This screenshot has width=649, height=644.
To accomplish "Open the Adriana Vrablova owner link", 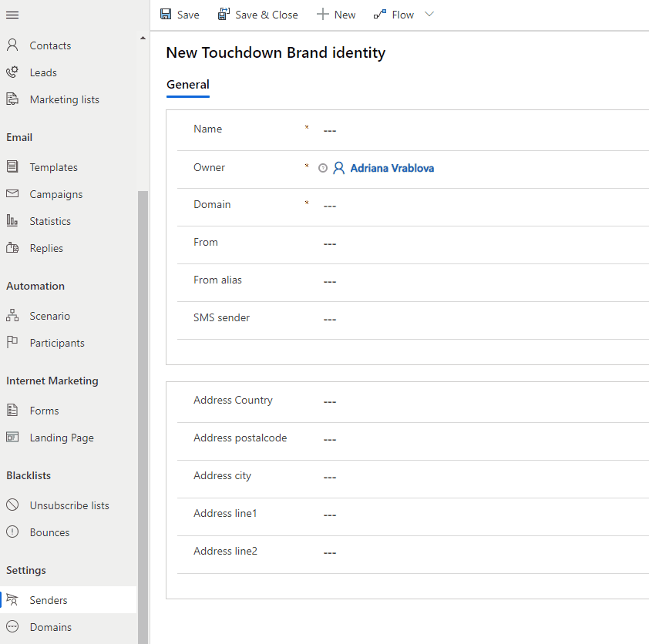I will click(x=392, y=168).
